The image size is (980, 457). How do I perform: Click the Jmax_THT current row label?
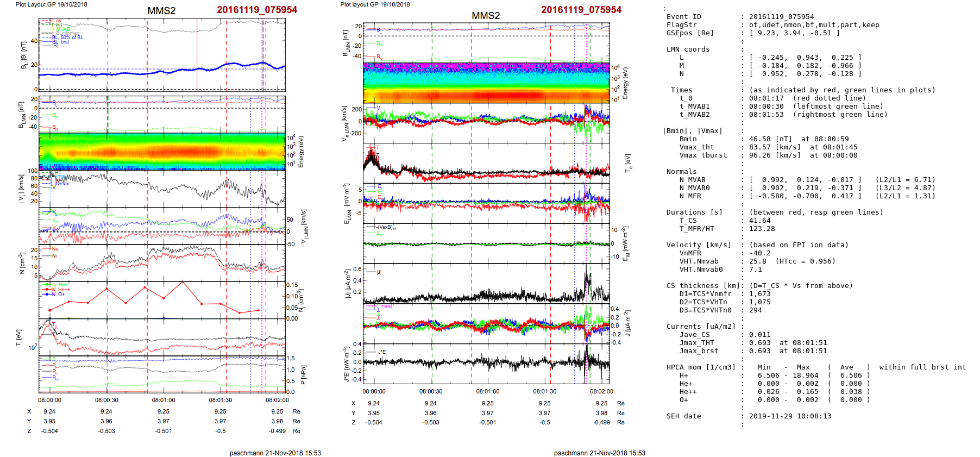pos(696,343)
